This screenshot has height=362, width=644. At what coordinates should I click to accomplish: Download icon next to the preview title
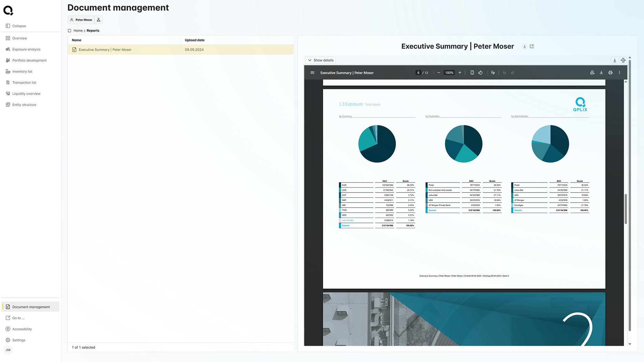(524, 46)
